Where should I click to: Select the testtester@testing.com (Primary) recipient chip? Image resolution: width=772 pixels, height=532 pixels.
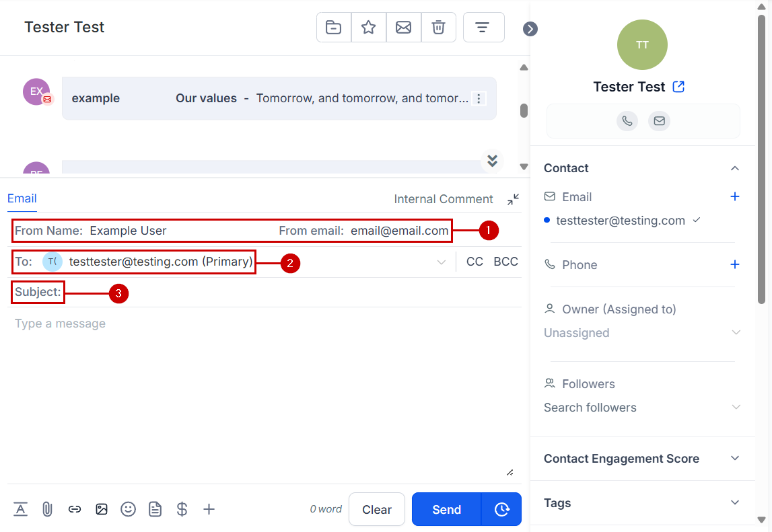tap(147, 262)
